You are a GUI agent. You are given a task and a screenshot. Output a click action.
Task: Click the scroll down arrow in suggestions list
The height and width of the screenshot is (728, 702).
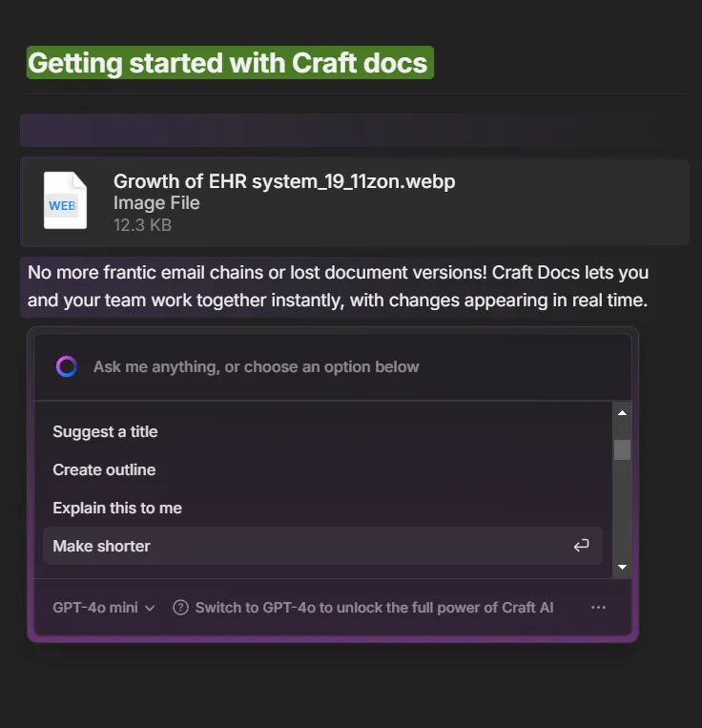tap(622, 567)
